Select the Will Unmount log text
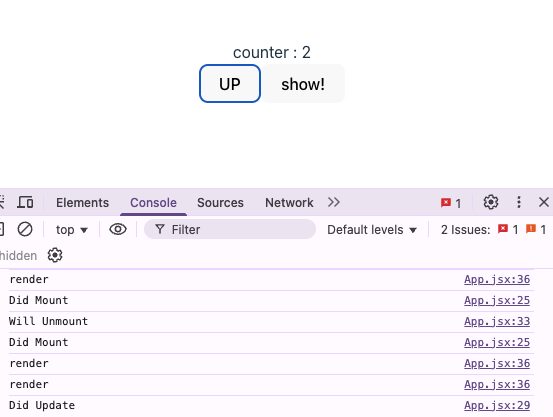This screenshot has width=553, height=417. click(48, 321)
